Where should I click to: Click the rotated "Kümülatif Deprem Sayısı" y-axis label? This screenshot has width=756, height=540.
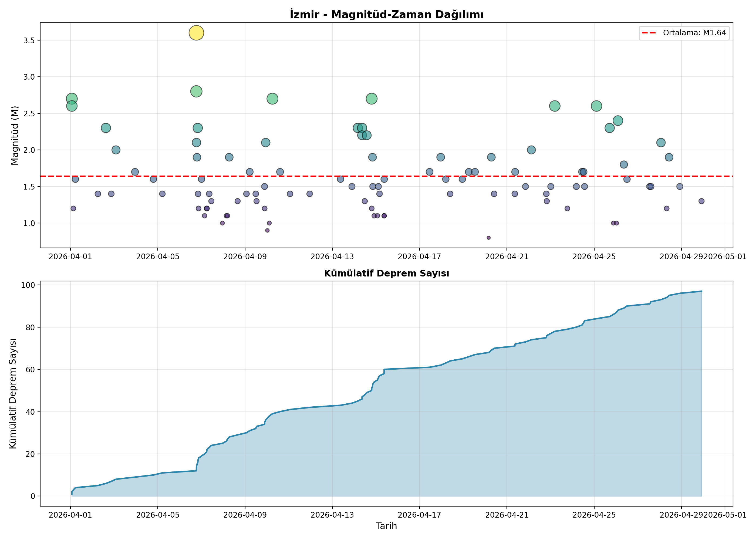pyautogui.click(x=13, y=394)
